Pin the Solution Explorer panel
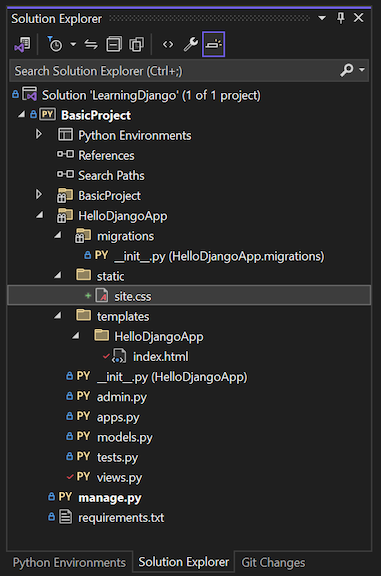381x576 pixels. pyautogui.click(x=341, y=18)
